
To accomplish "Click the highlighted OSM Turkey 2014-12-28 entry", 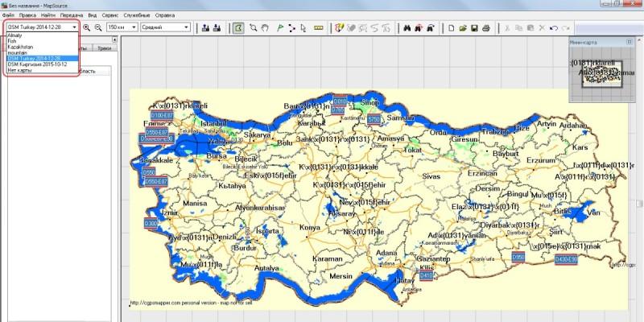I will click(42, 59).
